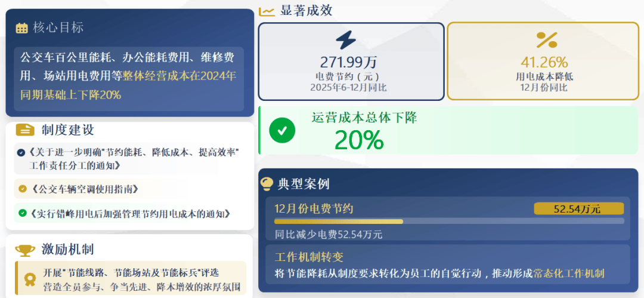Click the highlighted 常态化工作机制 text
This screenshot has width=644, height=298.
pos(569,274)
